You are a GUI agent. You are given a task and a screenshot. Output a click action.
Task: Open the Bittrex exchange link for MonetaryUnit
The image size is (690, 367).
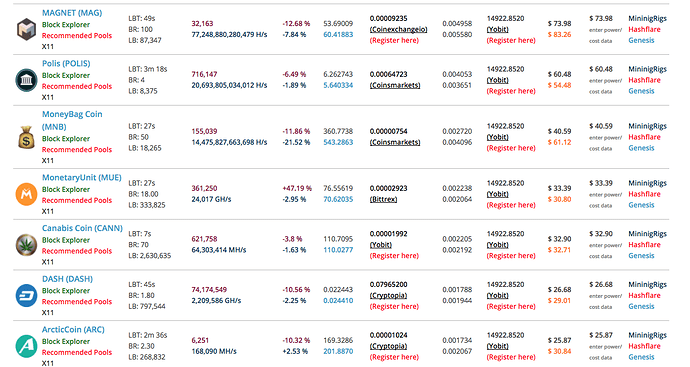point(383,199)
